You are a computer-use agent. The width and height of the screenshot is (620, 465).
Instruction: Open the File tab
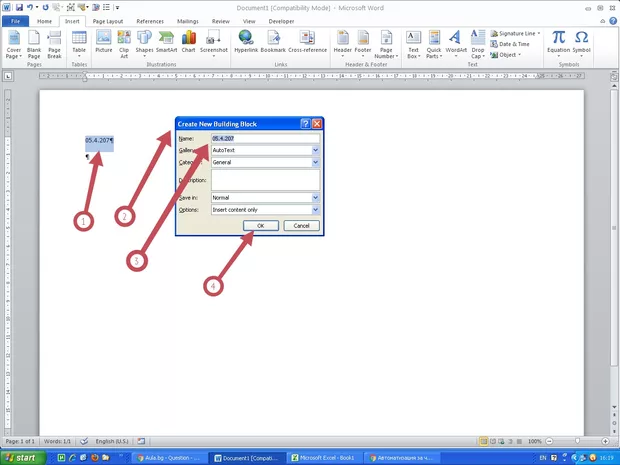pyautogui.click(x=15, y=21)
